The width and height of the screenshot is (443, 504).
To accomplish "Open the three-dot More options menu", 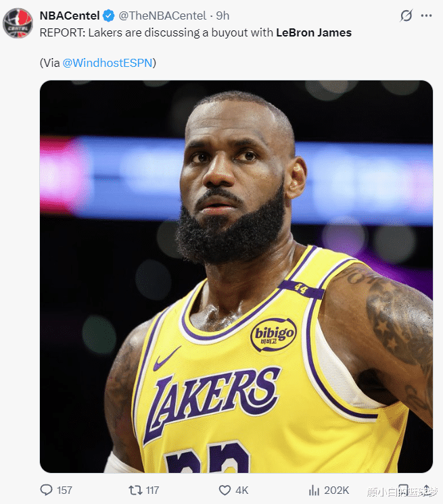I will [x=426, y=16].
